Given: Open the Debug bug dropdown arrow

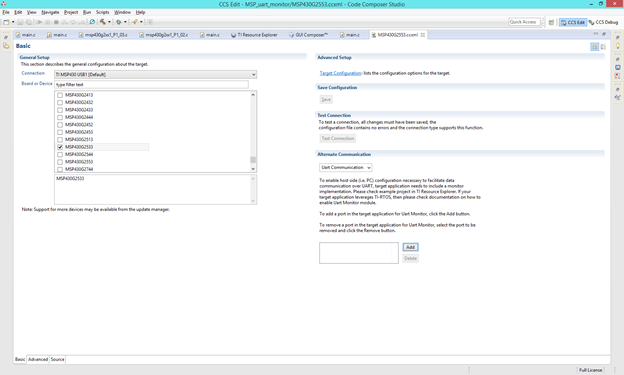Looking at the screenshot, I should point(125,22).
